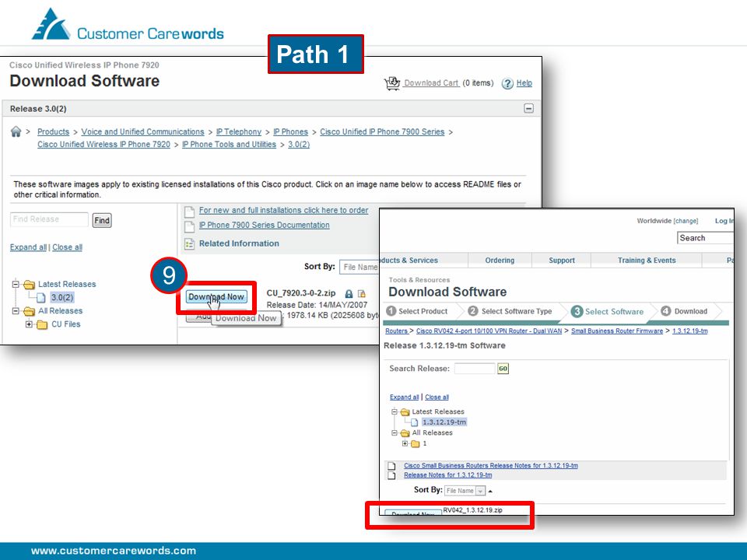Viewport: 747px width, 560px height.
Task: Click Expand all in router window
Action: click(404, 397)
